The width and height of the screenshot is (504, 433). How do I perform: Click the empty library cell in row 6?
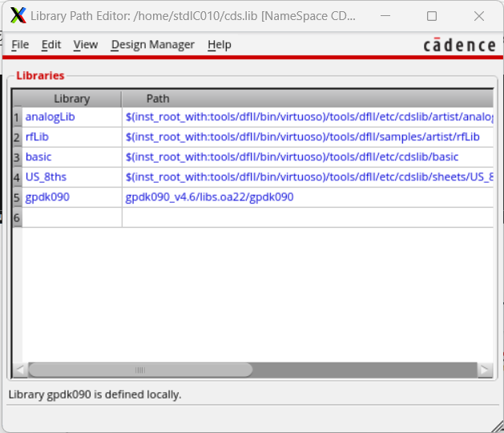pyautogui.click(x=72, y=217)
